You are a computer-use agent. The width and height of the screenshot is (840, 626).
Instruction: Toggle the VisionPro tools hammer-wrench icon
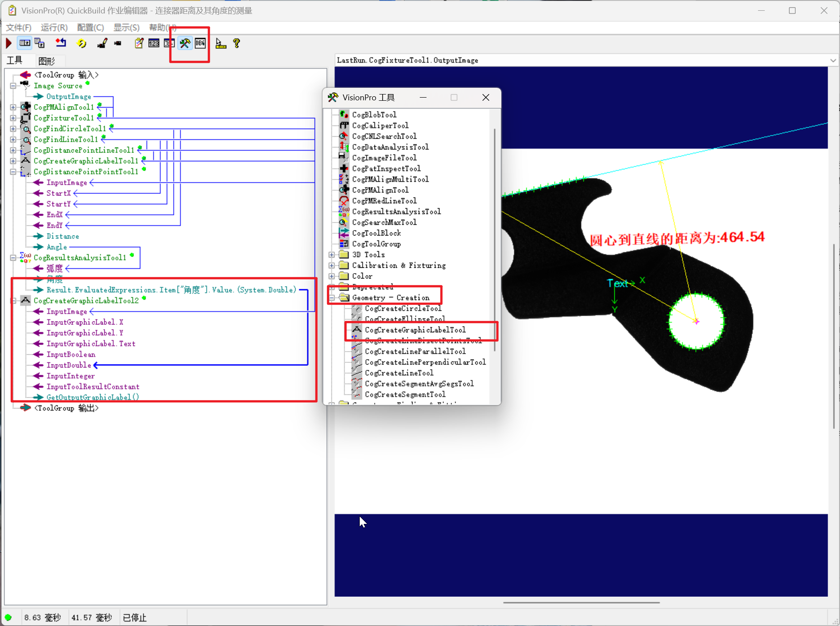click(185, 43)
